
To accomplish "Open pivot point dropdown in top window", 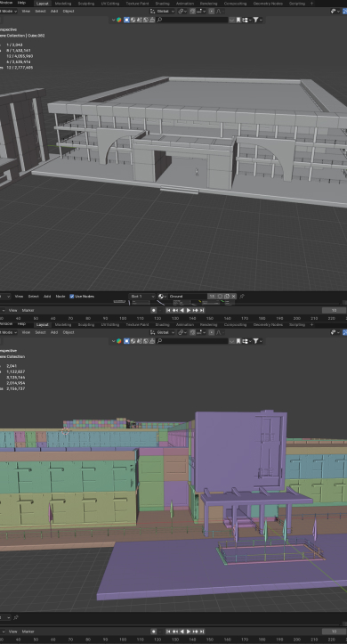I will click(x=183, y=11).
